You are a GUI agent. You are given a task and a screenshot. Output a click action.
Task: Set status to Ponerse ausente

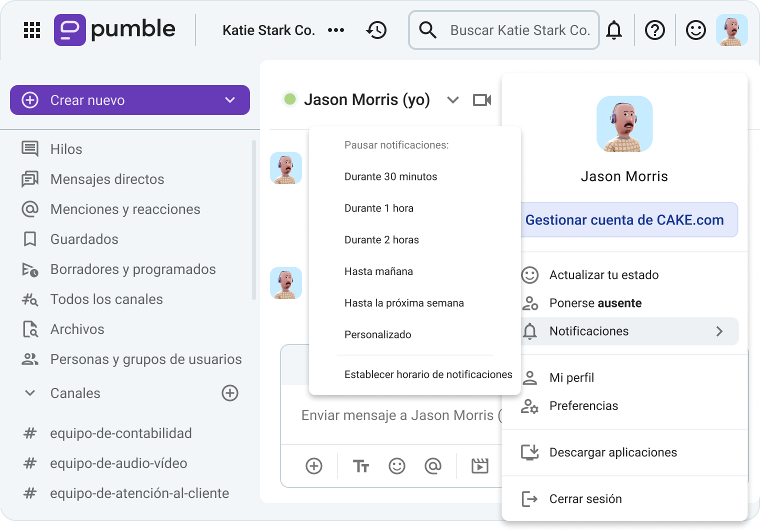pyautogui.click(x=595, y=302)
